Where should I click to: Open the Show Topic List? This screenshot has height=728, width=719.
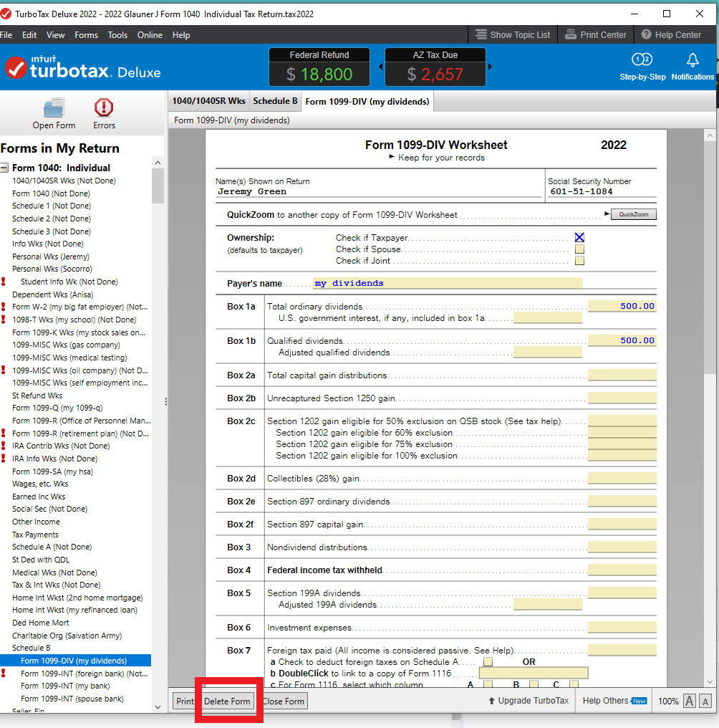pyautogui.click(x=513, y=35)
